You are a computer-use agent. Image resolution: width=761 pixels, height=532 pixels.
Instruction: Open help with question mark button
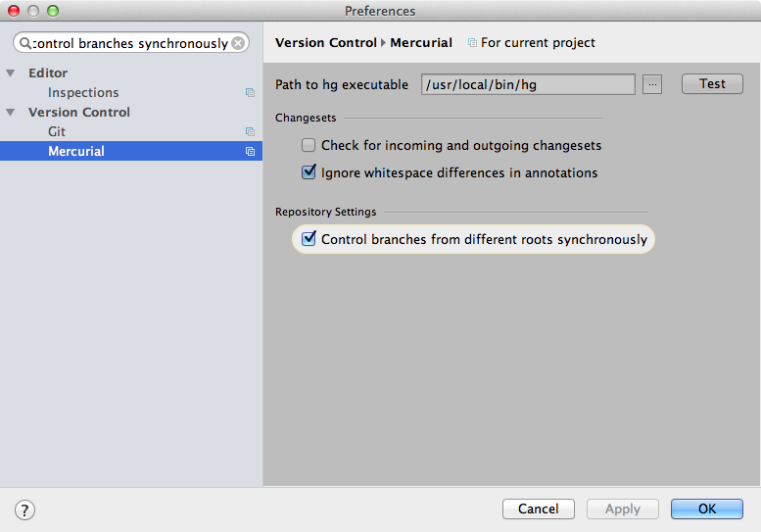24,509
